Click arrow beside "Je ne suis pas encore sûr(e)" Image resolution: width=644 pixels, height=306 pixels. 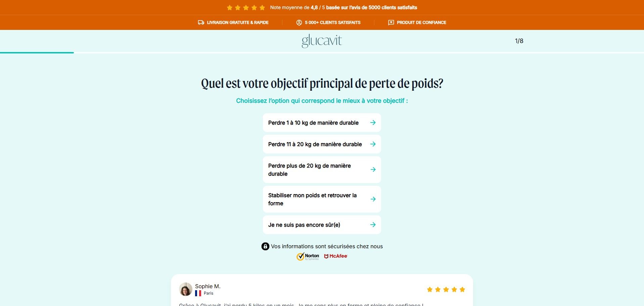[373, 225]
